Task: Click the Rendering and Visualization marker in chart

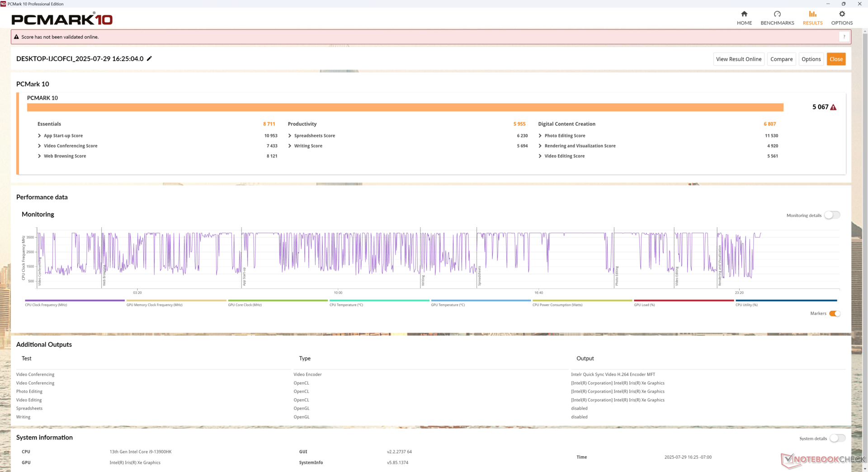Action: coord(720,266)
